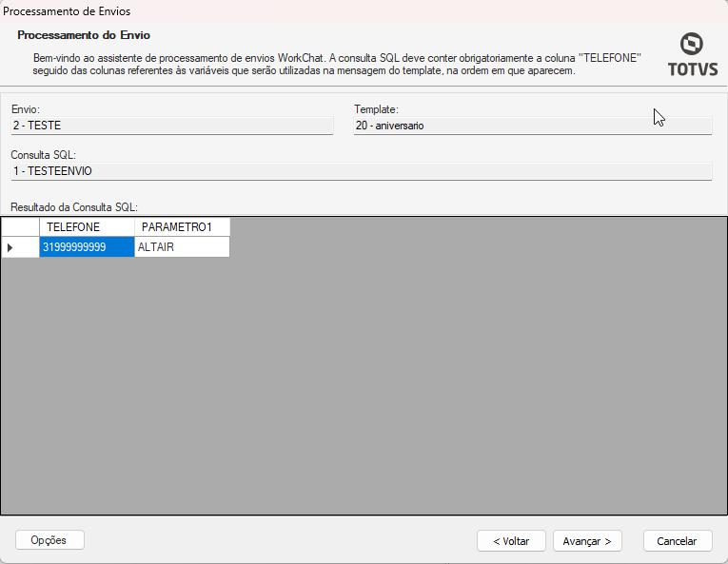Select the row indicator arrow in the grid
This screenshot has width=728, height=564.
[11, 247]
